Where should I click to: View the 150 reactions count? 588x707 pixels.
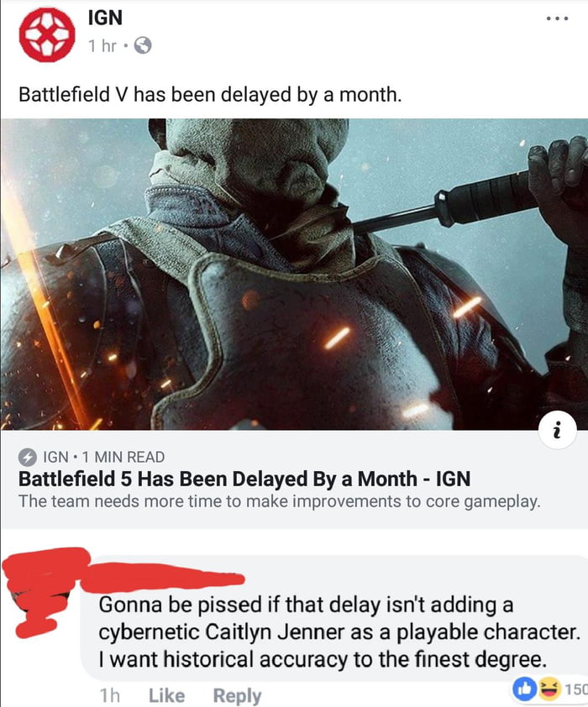(x=576, y=689)
